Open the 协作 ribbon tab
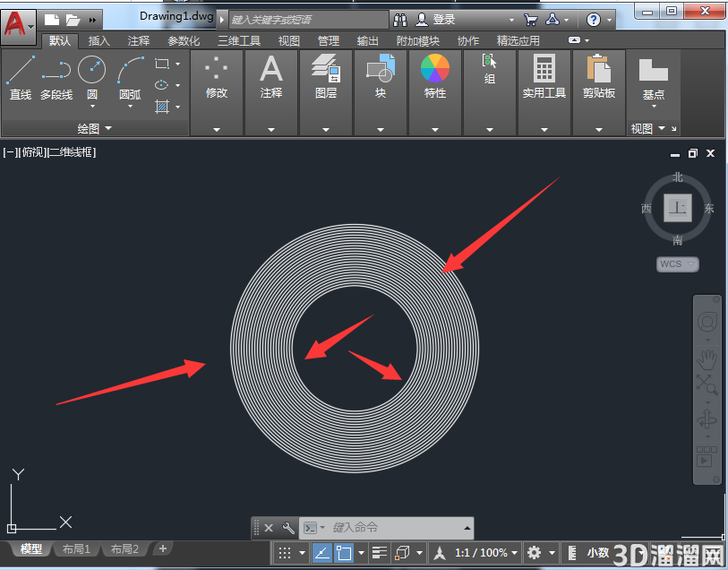This screenshot has width=728, height=570. pos(468,41)
